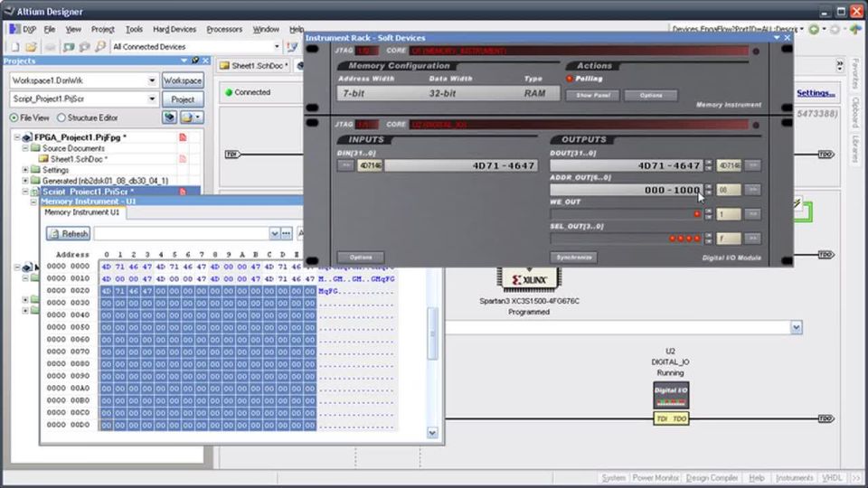Viewport: 868px width, 488px height.
Task: Click the arrow button next to DOUT hex field
Action: point(752,164)
